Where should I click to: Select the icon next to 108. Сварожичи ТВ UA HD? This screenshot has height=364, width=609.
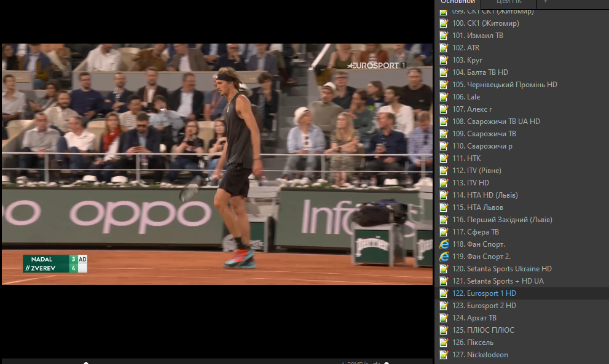click(444, 122)
